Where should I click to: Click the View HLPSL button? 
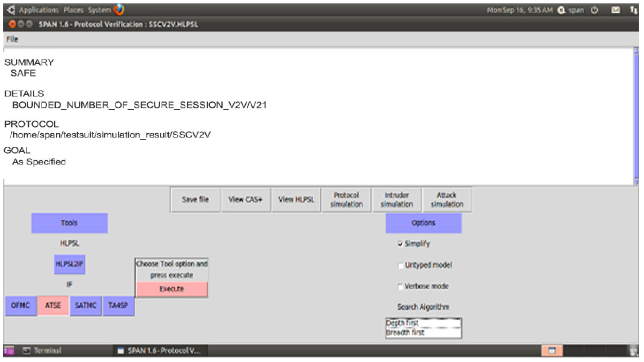click(296, 200)
